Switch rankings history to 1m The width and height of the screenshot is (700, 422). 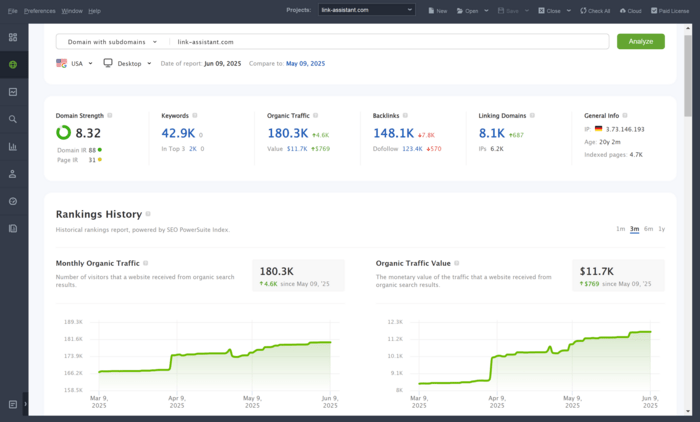click(621, 229)
